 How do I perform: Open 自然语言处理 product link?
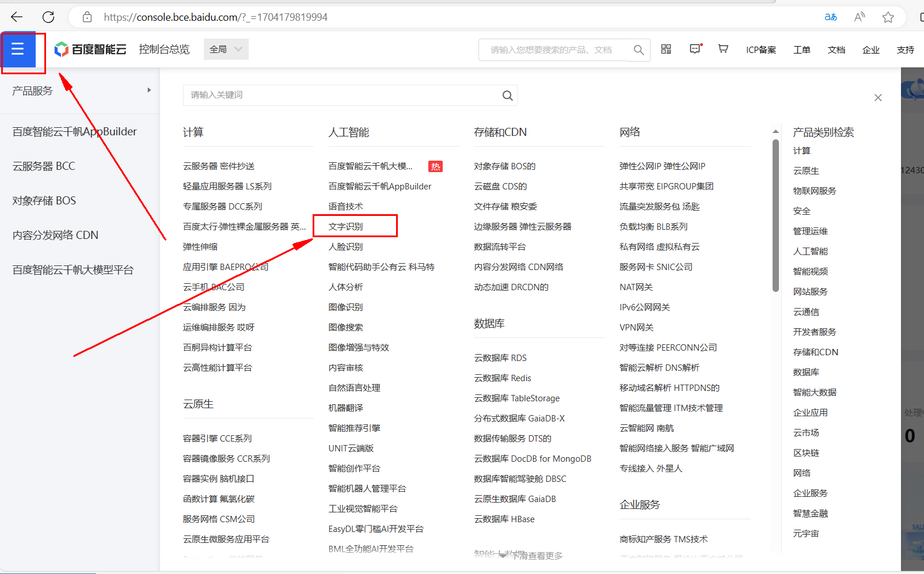[354, 388]
